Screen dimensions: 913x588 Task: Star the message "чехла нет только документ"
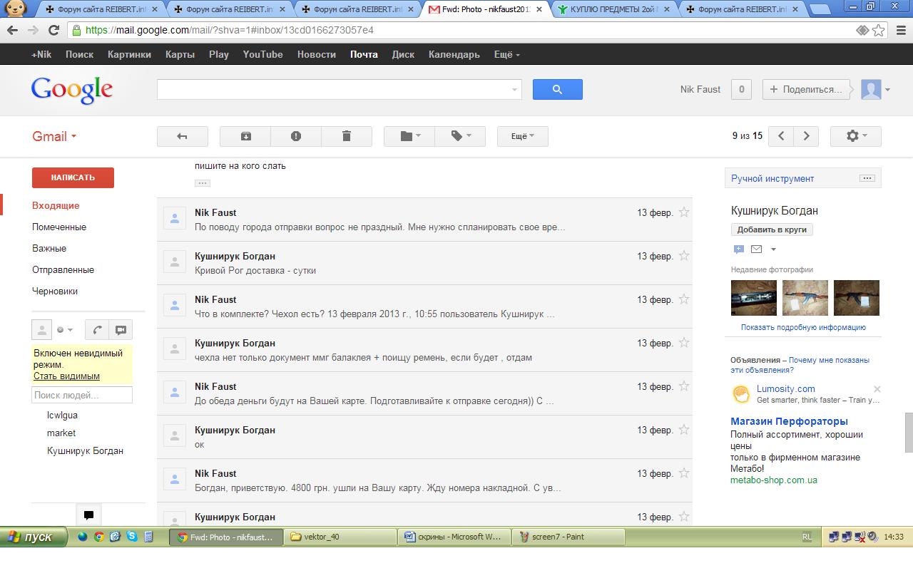tap(684, 343)
